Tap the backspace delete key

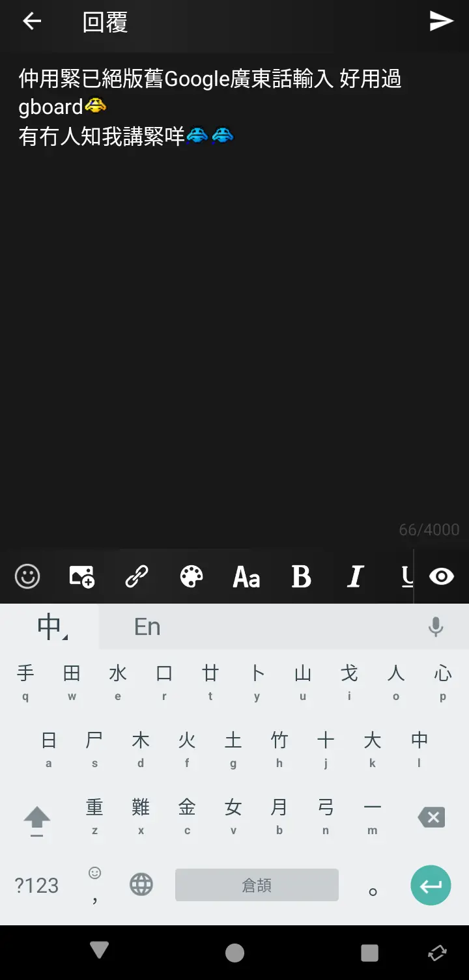[431, 817]
